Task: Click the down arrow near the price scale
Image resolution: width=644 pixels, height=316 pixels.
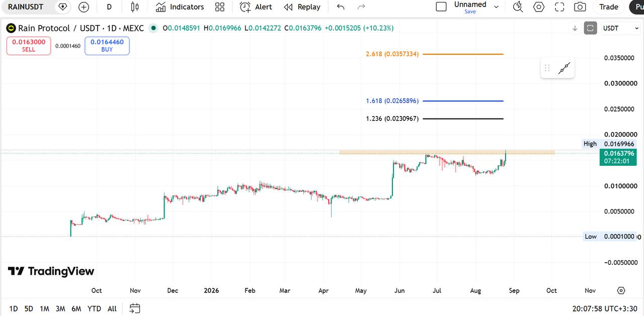Action: [575, 28]
